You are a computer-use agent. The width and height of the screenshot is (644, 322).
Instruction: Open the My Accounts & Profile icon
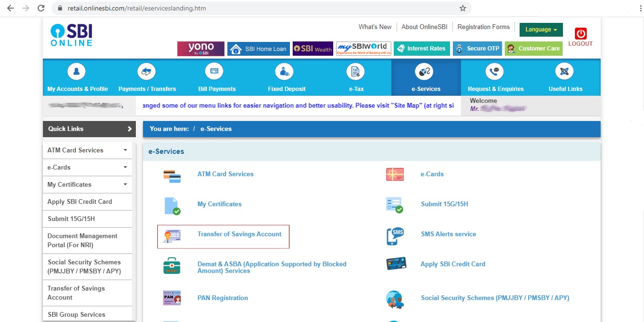point(77,72)
